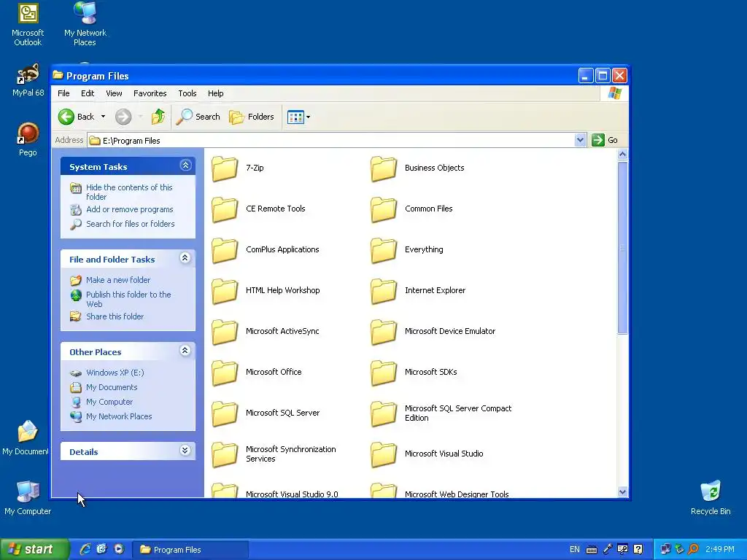The height and width of the screenshot is (560, 747).
Task: Click scrollbar up arrow in file list
Action: [x=622, y=155]
